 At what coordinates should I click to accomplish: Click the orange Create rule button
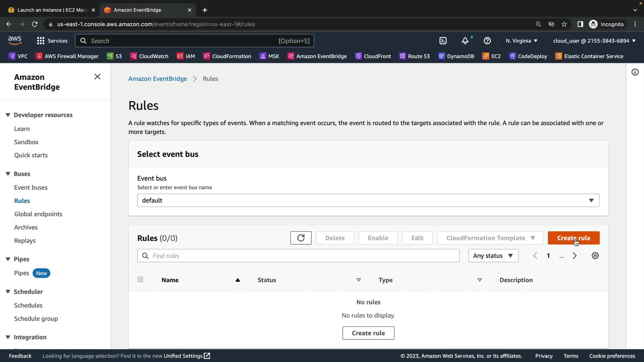coord(573,238)
